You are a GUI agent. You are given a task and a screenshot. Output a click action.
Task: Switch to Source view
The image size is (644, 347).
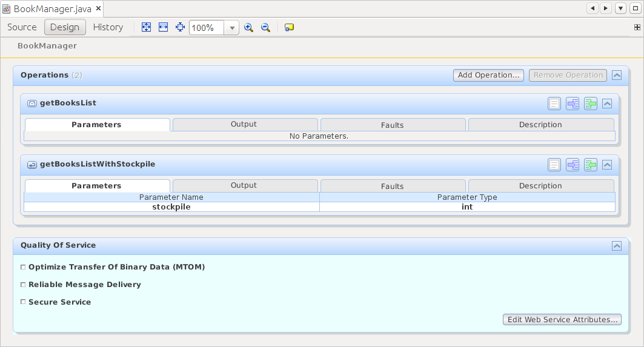tap(22, 27)
